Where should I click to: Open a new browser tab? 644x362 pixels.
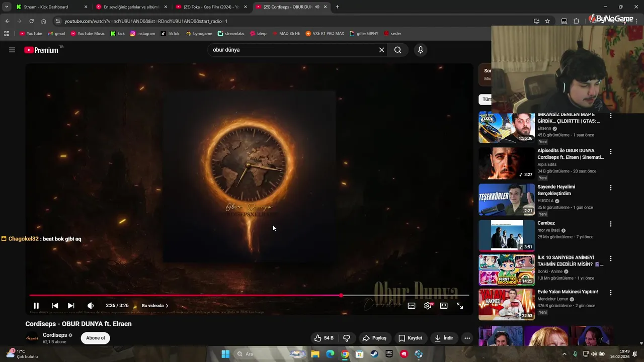pyautogui.click(x=337, y=7)
